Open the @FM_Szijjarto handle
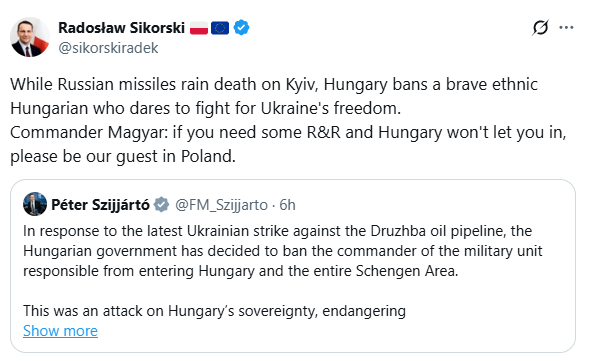 click(x=221, y=205)
